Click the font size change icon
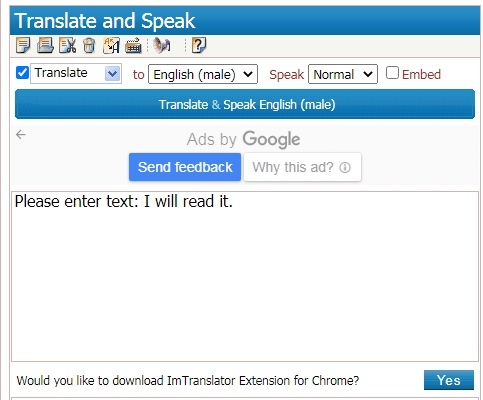This screenshot has width=483, height=400. 111,45
